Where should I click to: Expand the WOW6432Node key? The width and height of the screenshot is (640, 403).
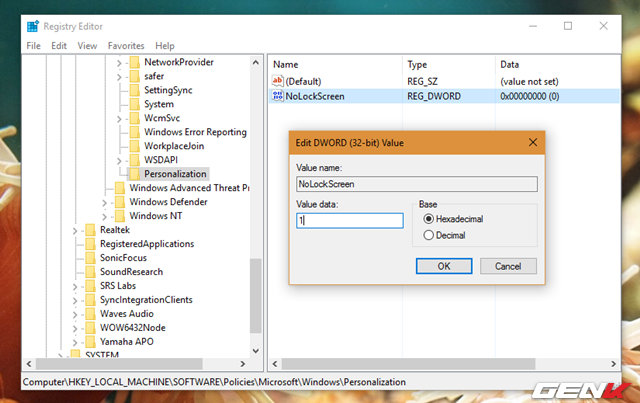(x=75, y=329)
